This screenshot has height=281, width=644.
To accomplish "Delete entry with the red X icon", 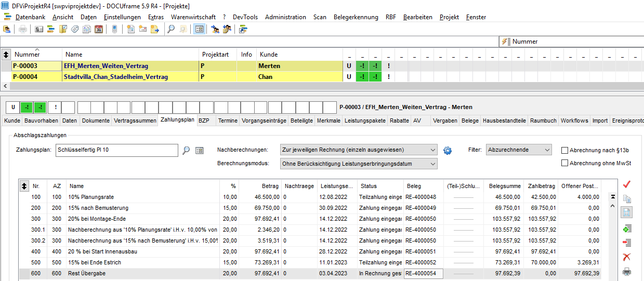I will [627, 257].
